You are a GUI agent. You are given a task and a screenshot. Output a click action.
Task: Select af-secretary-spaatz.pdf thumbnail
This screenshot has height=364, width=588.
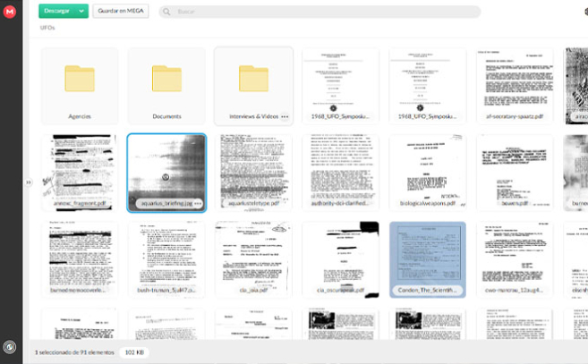pos(515,86)
